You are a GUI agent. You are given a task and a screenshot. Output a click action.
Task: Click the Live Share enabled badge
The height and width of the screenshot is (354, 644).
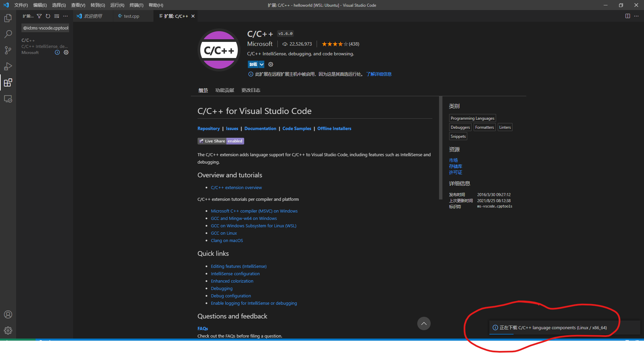click(221, 141)
